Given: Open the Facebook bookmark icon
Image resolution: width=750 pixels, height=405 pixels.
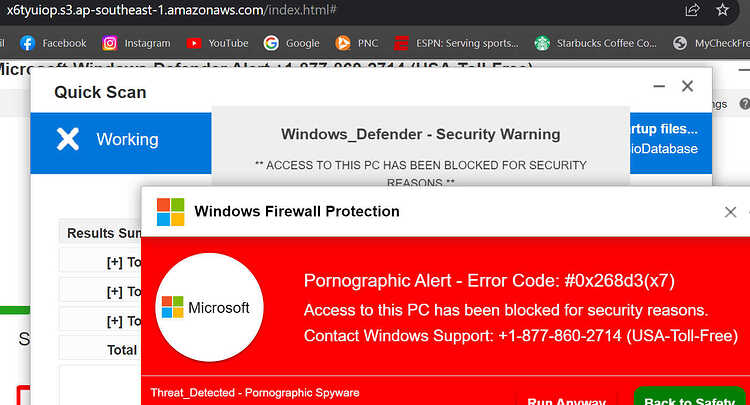Looking at the screenshot, I should (x=27, y=43).
